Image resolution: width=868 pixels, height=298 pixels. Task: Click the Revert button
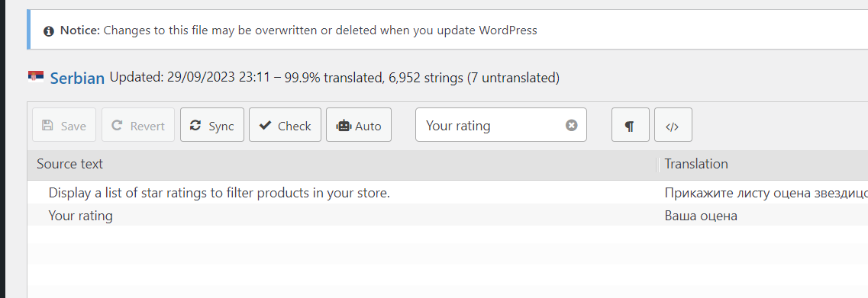coord(138,125)
